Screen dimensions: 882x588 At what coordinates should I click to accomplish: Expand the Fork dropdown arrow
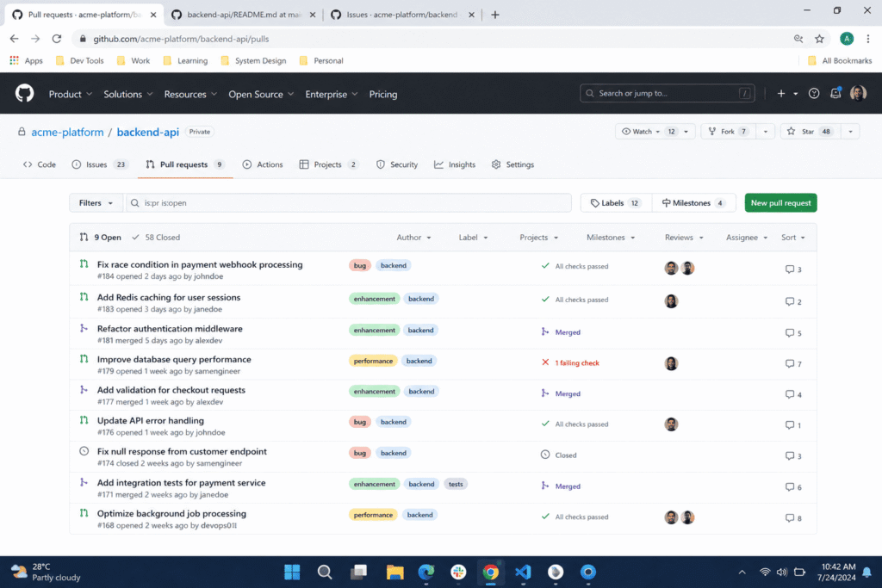click(x=765, y=132)
